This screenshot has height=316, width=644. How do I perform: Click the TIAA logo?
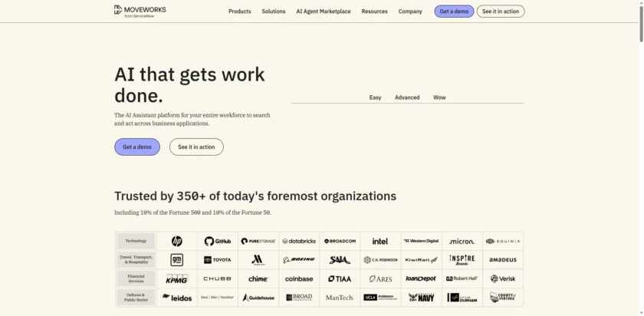[340, 278]
